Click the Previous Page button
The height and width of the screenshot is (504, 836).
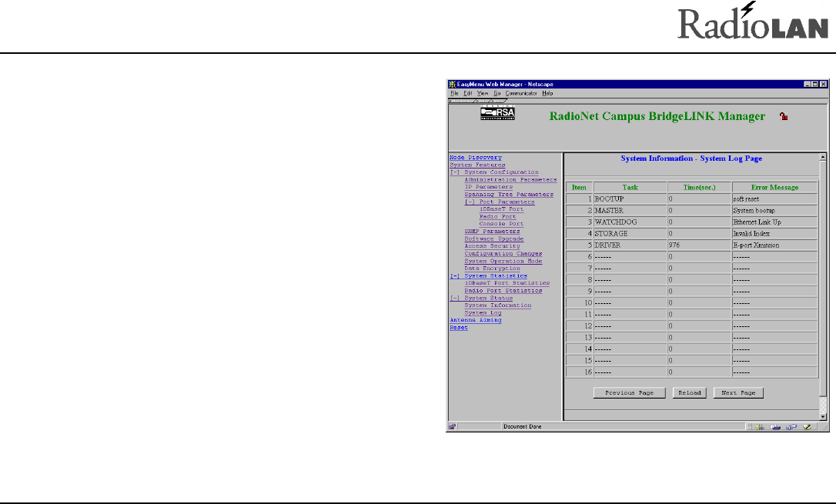(629, 392)
